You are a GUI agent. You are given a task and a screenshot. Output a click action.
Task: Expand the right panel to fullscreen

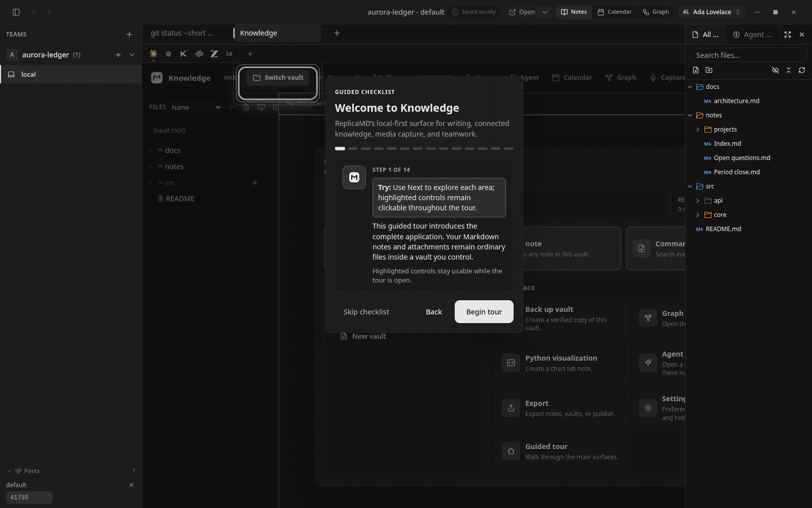788,35
